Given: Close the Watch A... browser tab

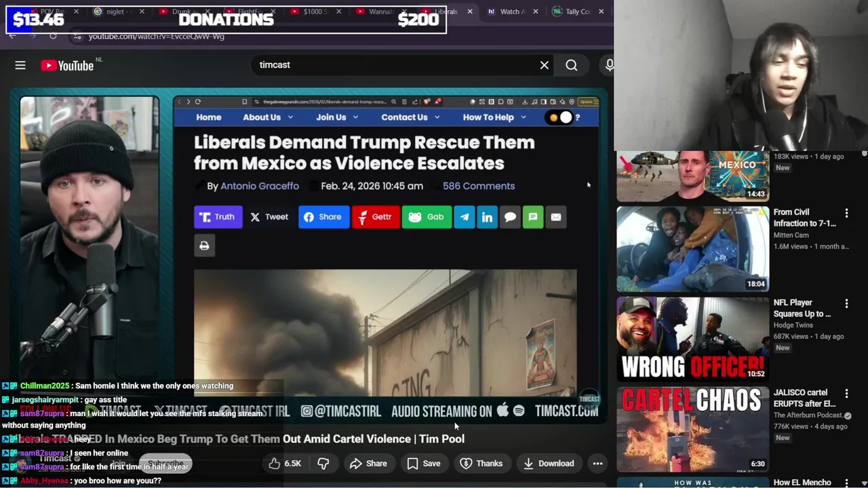Looking at the screenshot, I should coord(535,12).
